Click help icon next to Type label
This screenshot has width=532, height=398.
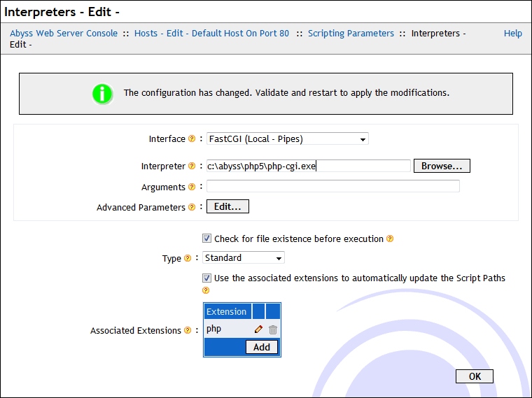[x=188, y=259]
